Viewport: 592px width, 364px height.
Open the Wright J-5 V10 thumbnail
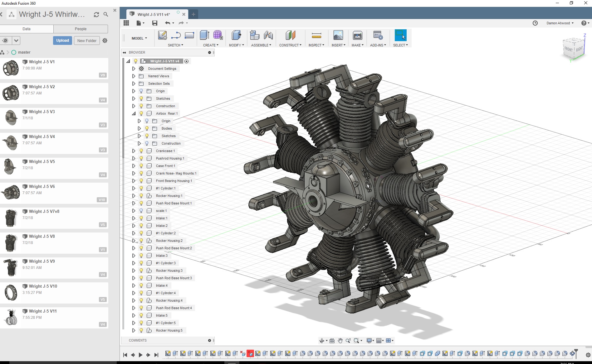[11, 292]
